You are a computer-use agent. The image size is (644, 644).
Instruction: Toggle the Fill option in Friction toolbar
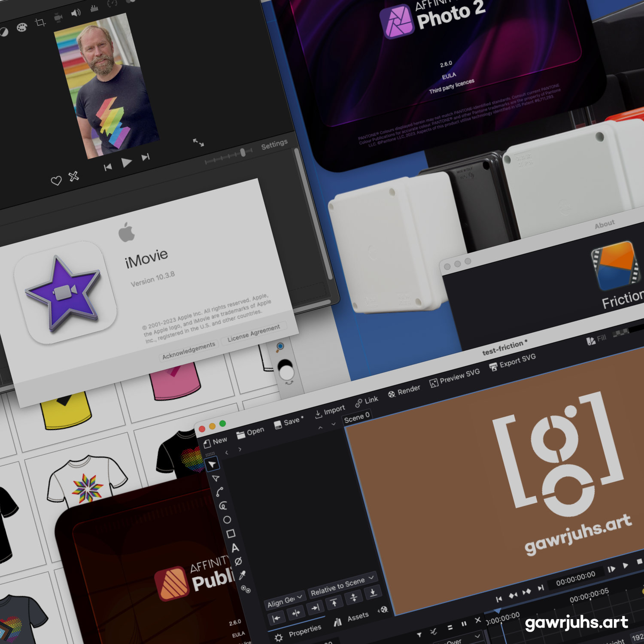[596, 340]
